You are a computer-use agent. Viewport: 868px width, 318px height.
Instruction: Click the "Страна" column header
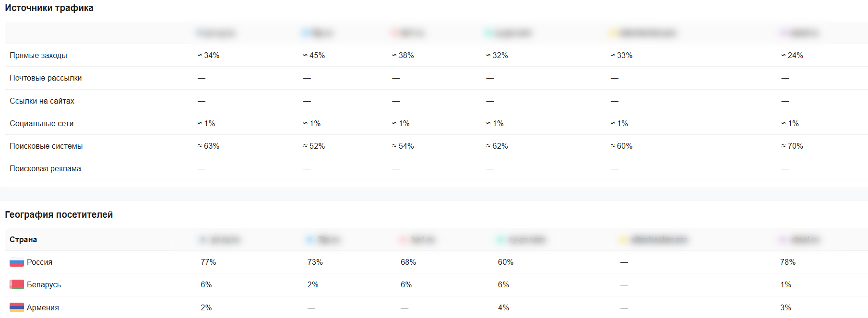pos(23,240)
